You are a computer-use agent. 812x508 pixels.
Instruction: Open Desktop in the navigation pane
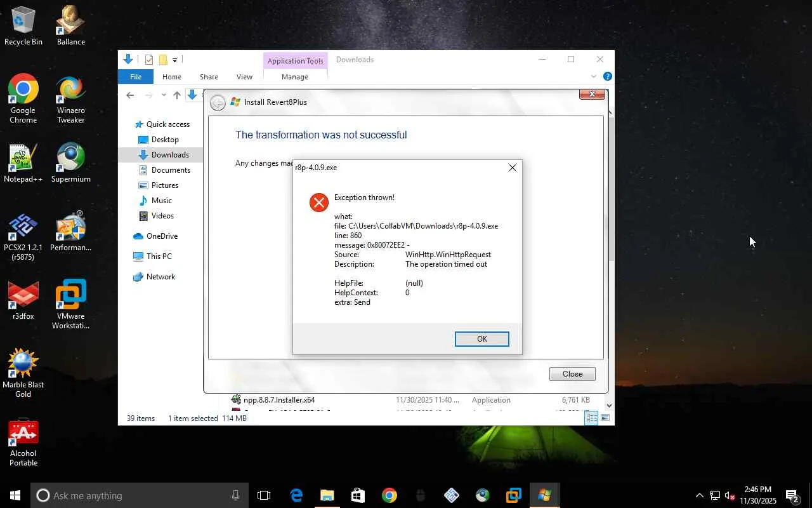point(159,140)
